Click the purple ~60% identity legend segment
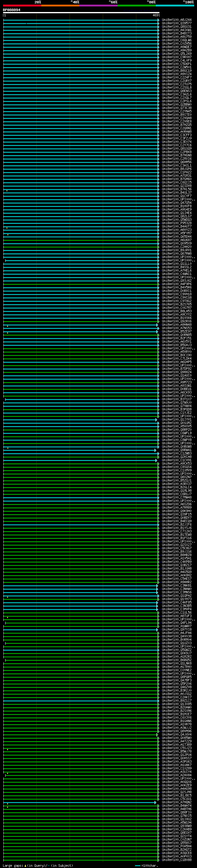 tap(99, 6)
